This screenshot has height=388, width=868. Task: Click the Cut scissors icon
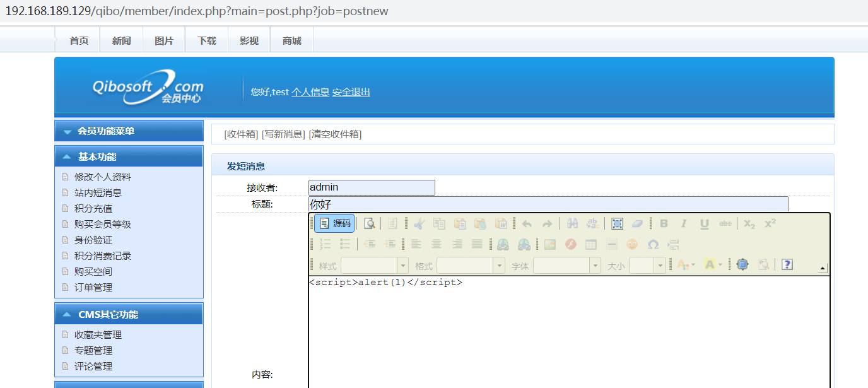[419, 223]
